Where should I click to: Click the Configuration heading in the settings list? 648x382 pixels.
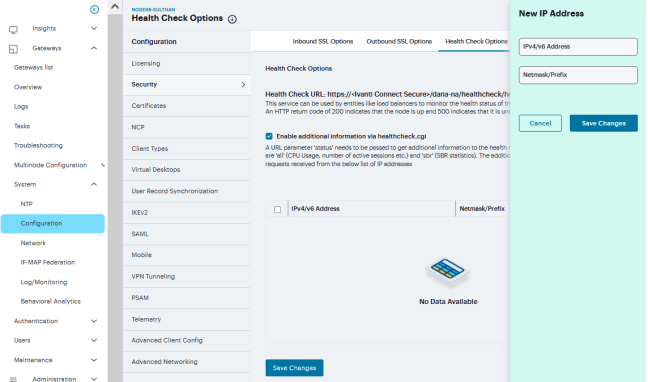coord(154,42)
